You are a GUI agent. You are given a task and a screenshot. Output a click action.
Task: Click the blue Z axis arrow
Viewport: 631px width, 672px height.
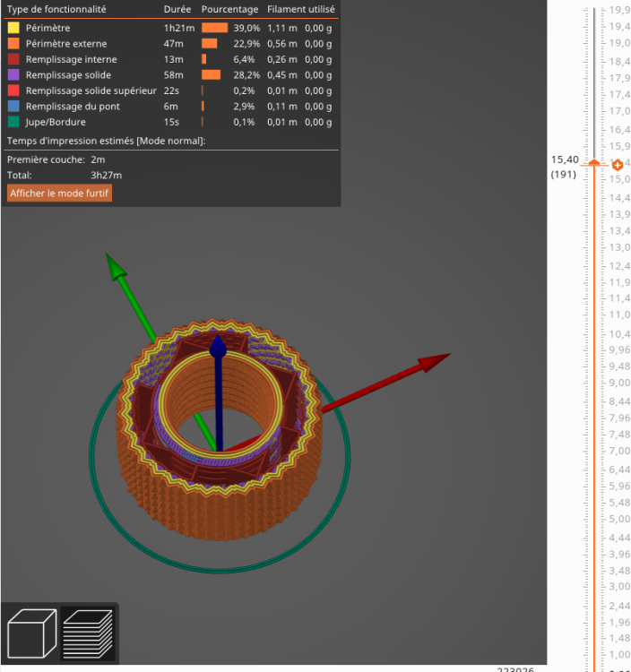219,392
